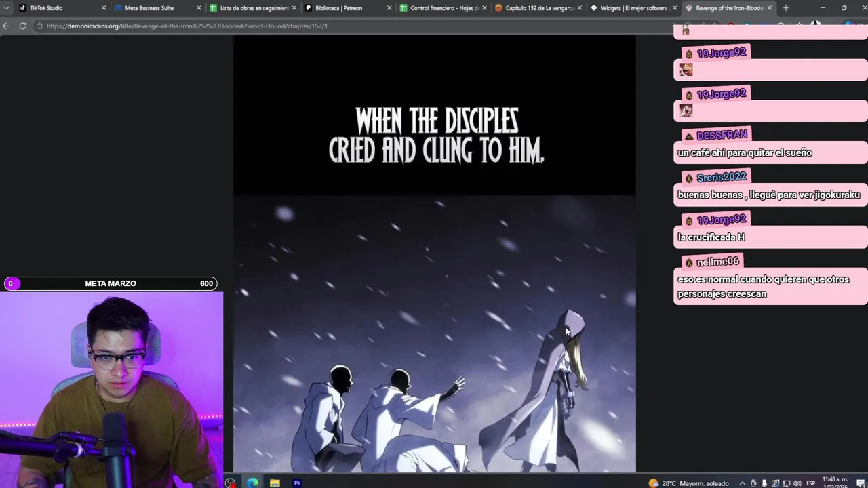Click the META MARZO goal progress bar
This screenshot has height=488, width=868.
click(x=111, y=283)
